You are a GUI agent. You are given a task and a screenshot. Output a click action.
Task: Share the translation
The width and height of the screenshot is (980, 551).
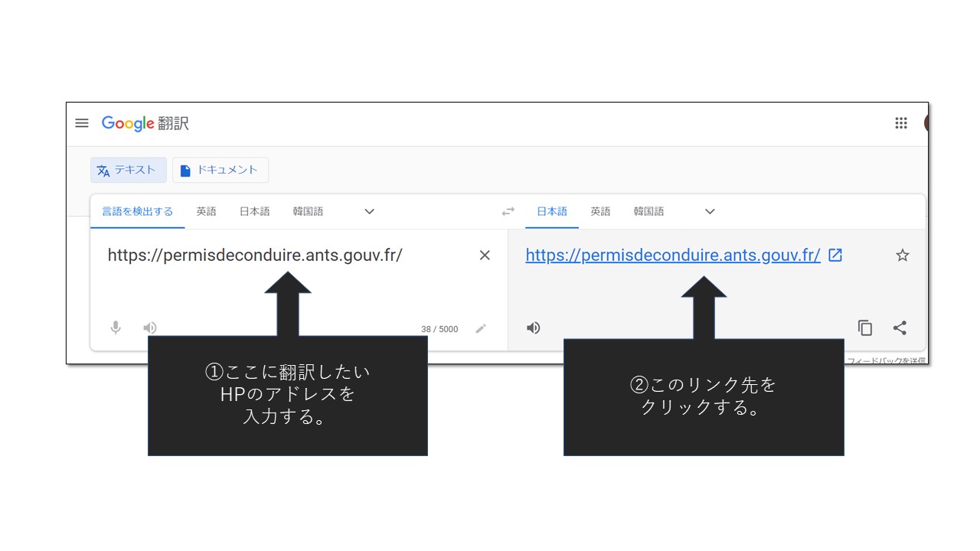[x=900, y=328]
